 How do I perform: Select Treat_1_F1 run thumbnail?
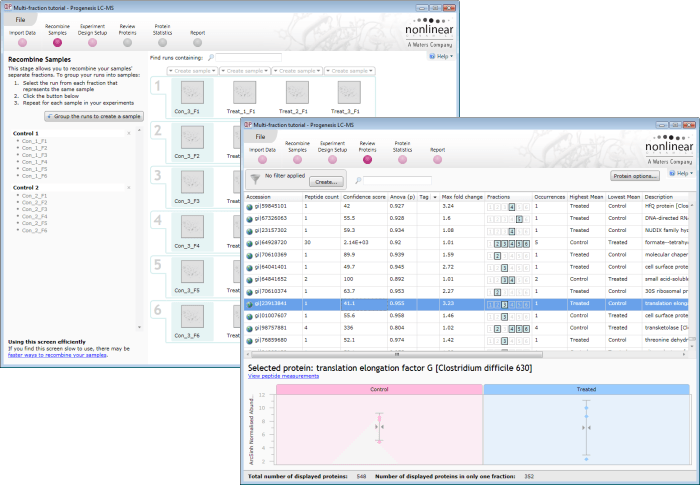[x=245, y=92]
